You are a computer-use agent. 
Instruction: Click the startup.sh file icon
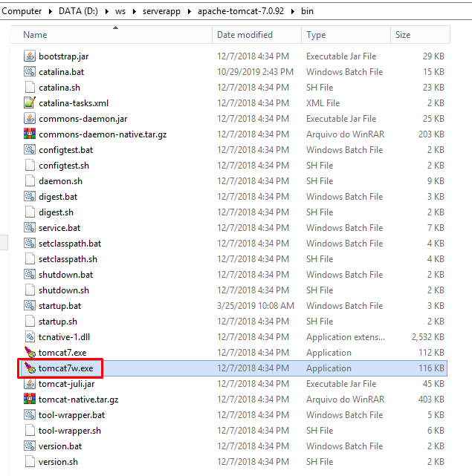(x=30, y=322)
